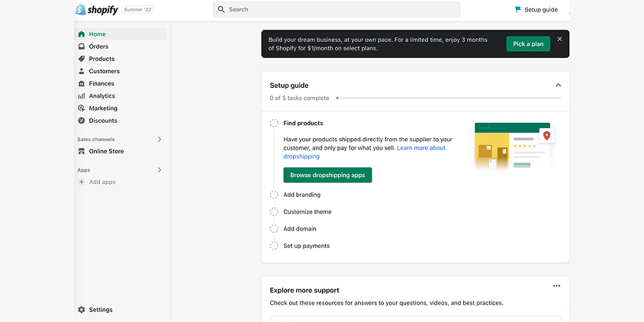644x322 pixels.
Task: Mark the Add domain task circle
Action: point(274,229)
